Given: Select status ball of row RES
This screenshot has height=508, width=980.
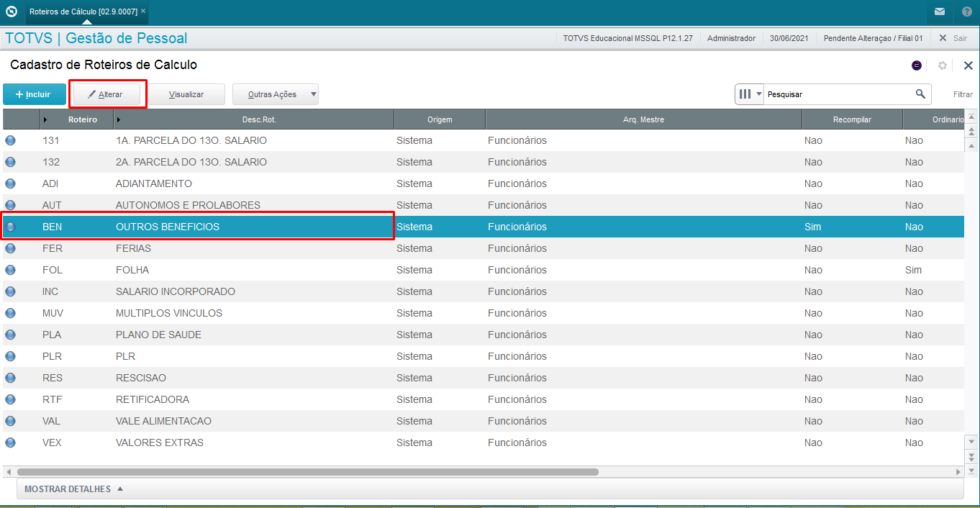Looking at the screenshot, I should [x=11, y=378].
